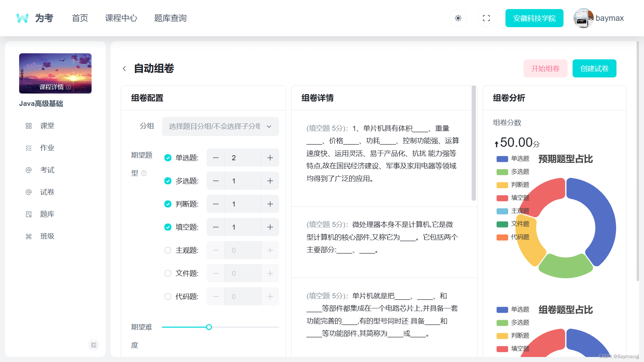Collapse the sidebar with the bottom toggle

coord(94,345)
